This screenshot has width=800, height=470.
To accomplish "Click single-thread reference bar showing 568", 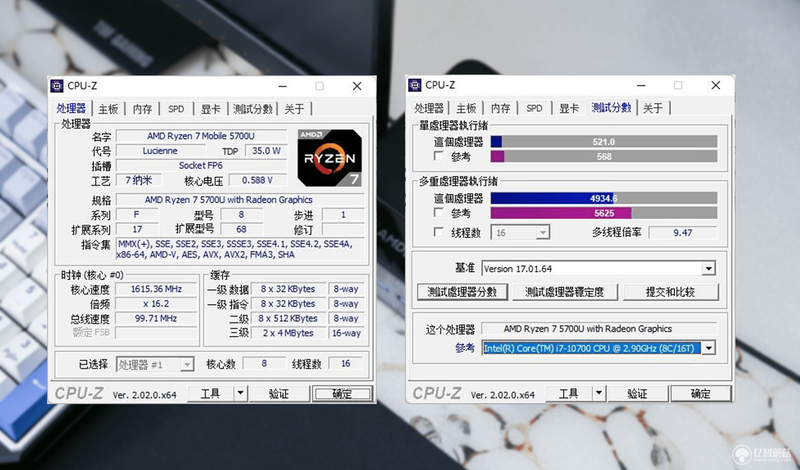I will point(604,156).
